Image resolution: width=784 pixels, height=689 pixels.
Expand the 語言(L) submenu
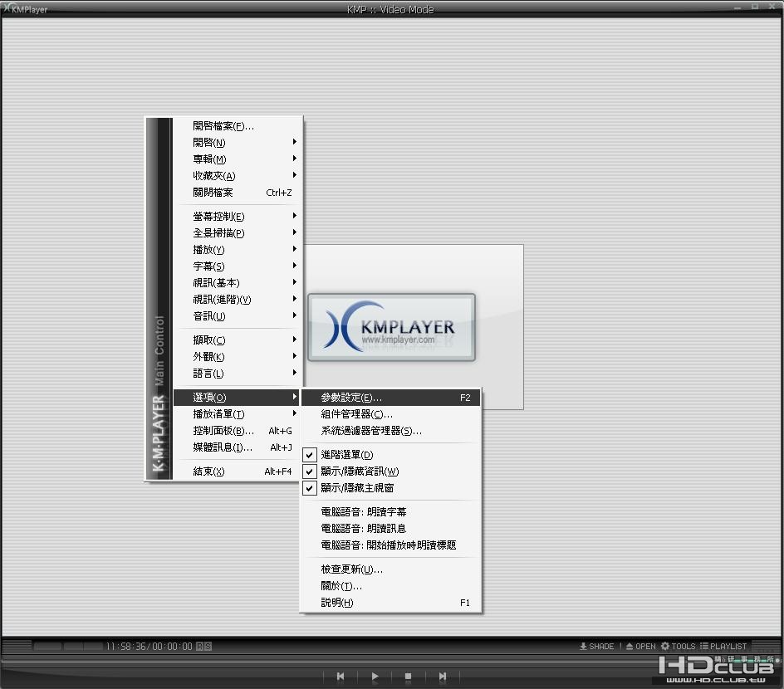[238, 374]
